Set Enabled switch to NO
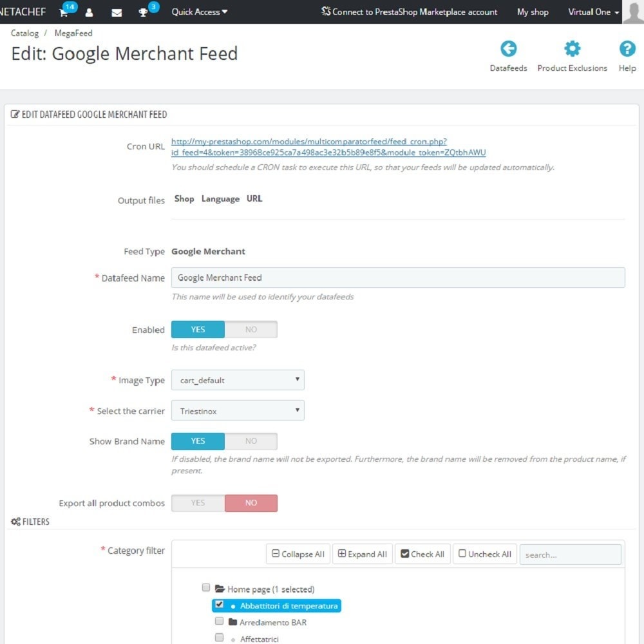644x644 pixels. 251,329
